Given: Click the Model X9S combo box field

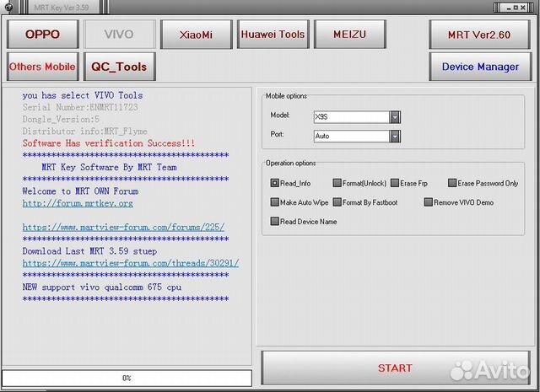Looking at the screenshot, I should coord(350,117).
